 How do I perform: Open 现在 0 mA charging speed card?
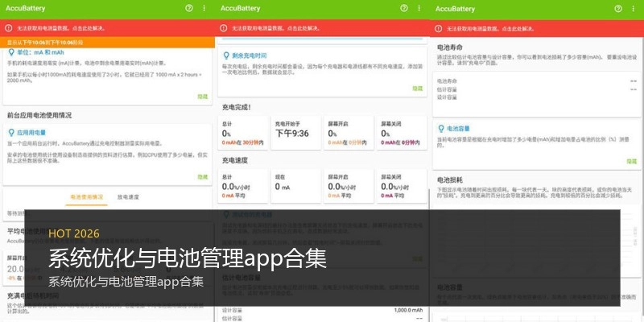pos(296,186)
